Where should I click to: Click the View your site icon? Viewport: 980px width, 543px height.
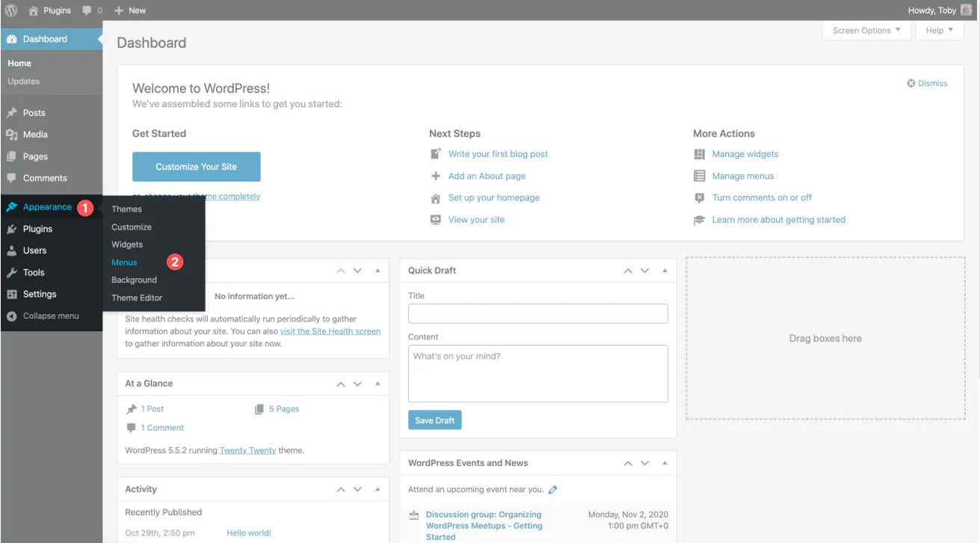[436, 220]
